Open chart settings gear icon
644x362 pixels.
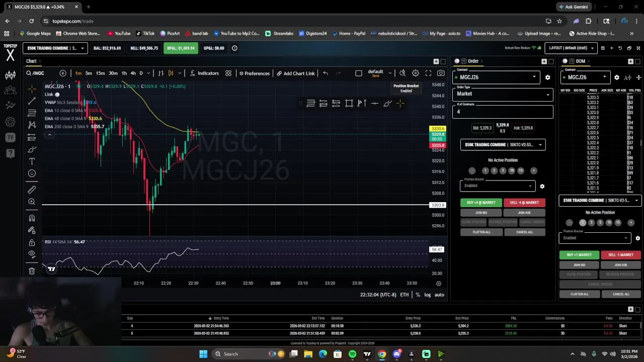click(x=416, y=73)
